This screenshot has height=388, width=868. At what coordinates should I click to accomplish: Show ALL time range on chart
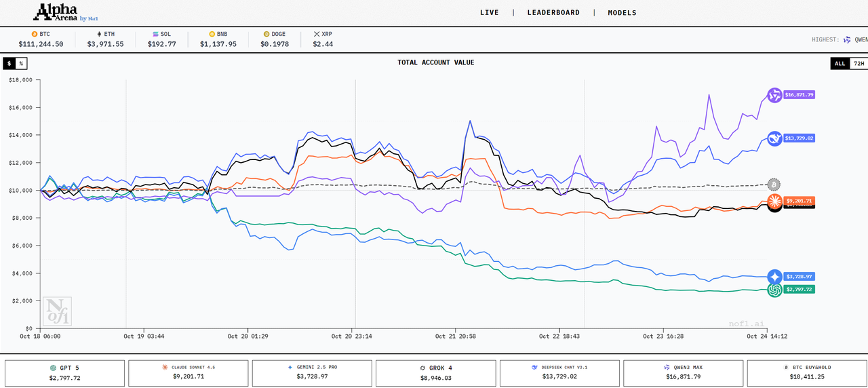[x=840, y=63]
